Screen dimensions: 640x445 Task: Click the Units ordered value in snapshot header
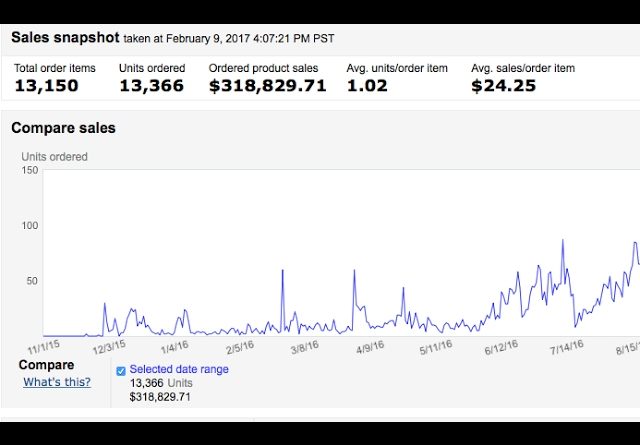tap(153, 85)
